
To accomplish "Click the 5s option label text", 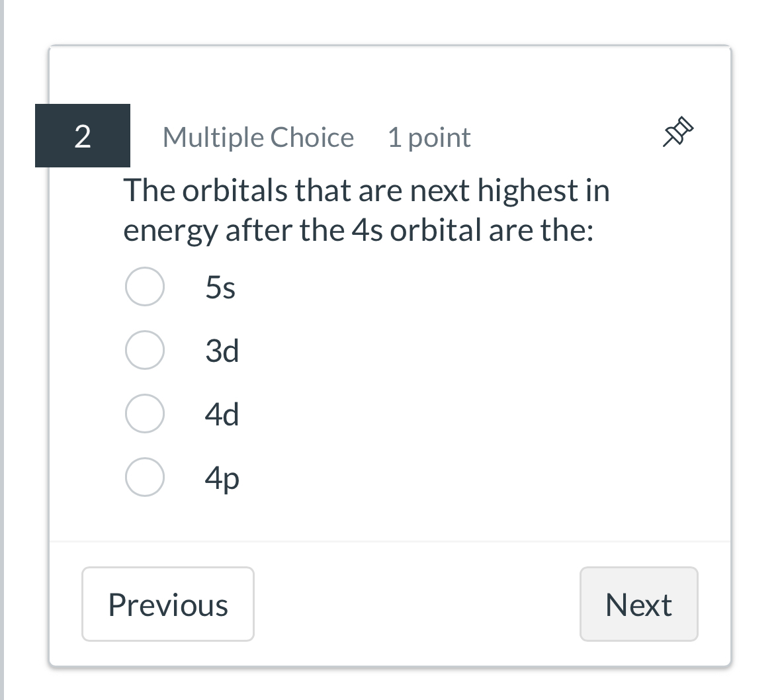I will [x=220, y=286].
